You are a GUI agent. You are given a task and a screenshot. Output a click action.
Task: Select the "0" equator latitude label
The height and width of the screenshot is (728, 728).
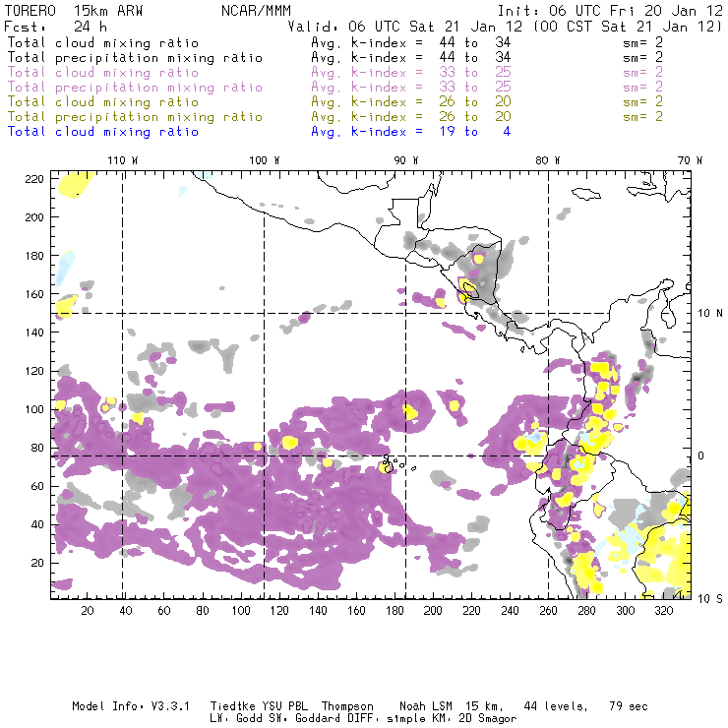coord(701,455)
